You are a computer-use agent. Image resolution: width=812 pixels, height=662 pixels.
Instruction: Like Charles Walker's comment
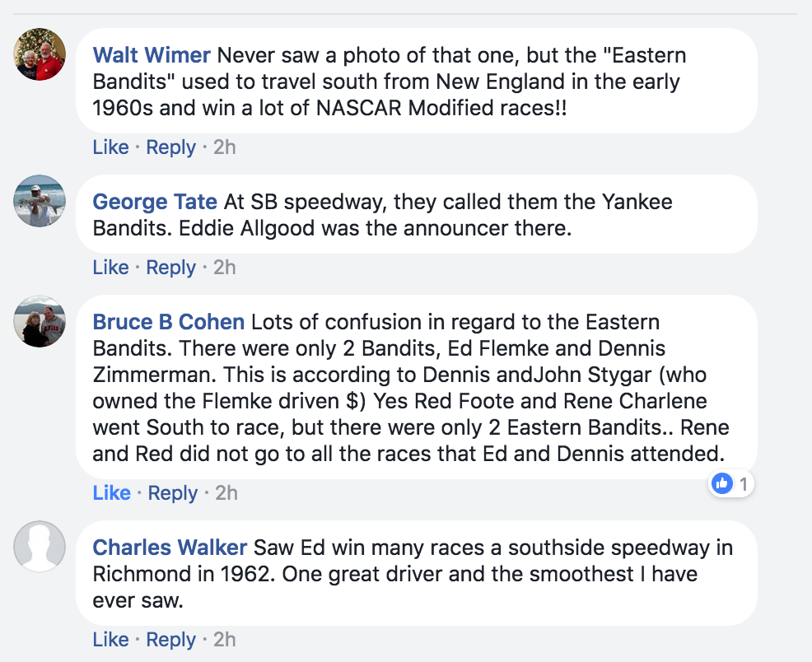(111, 639)
